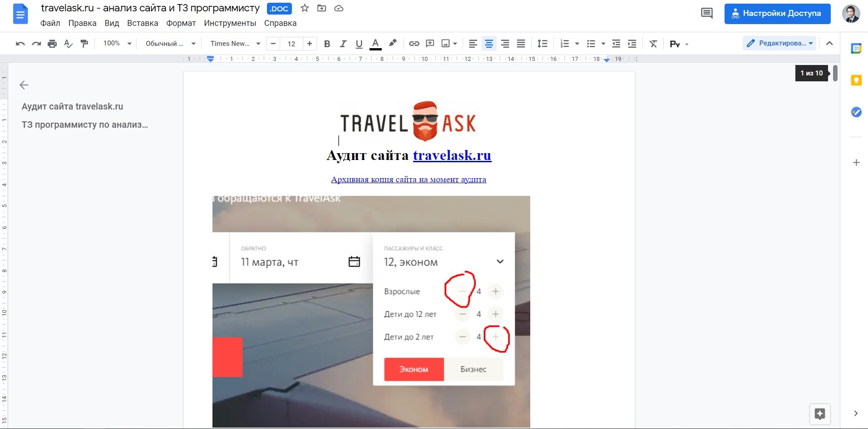Click the Настройки Доступа share button

777,14
